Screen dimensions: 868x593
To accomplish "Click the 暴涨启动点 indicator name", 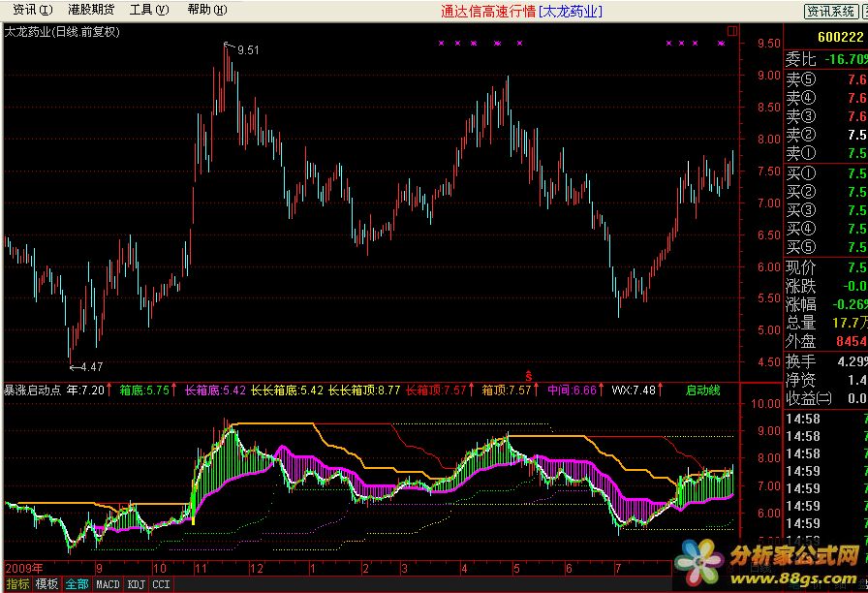I will (32, 390).
